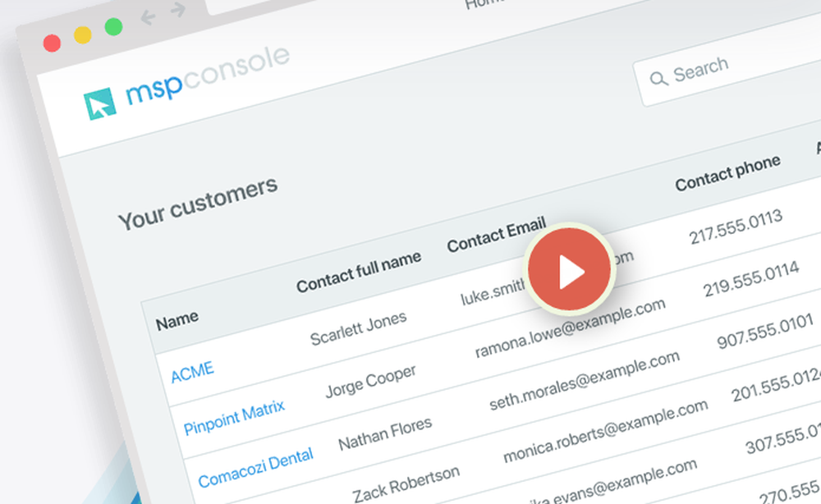Screen dimensions: 821x504
Task: Select phone number 219.555.0114
Action: [751, 279]
